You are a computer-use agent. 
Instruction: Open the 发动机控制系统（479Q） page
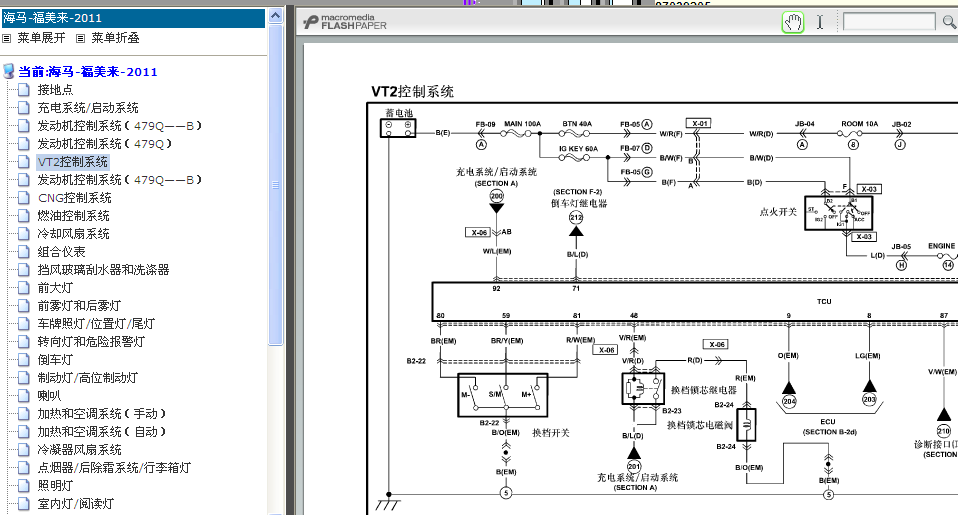[105, 144]
